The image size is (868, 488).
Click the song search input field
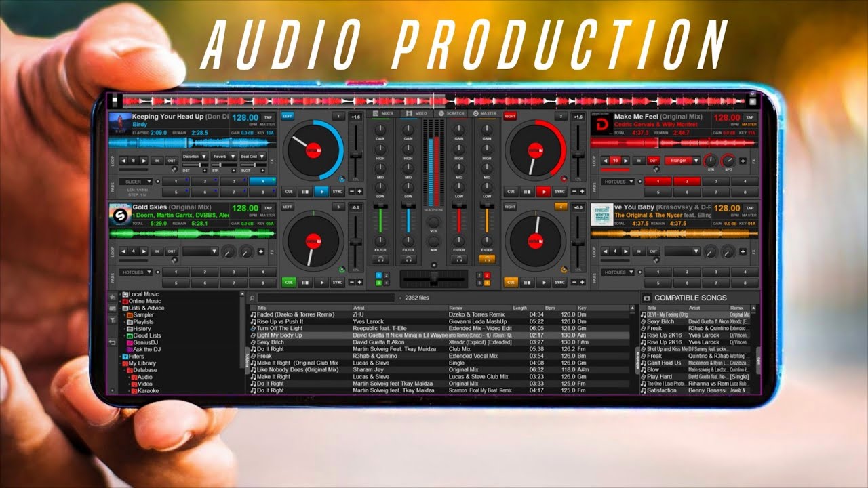[326, 298]
